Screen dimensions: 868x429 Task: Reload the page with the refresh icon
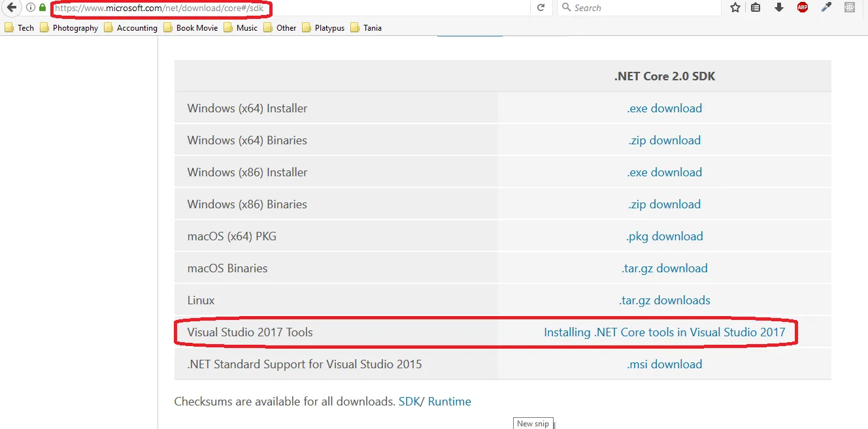tap(541, 8)
